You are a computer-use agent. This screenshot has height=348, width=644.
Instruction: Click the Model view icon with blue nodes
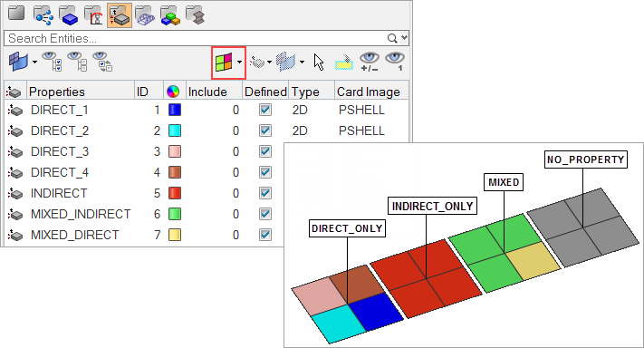click(43, 15)
